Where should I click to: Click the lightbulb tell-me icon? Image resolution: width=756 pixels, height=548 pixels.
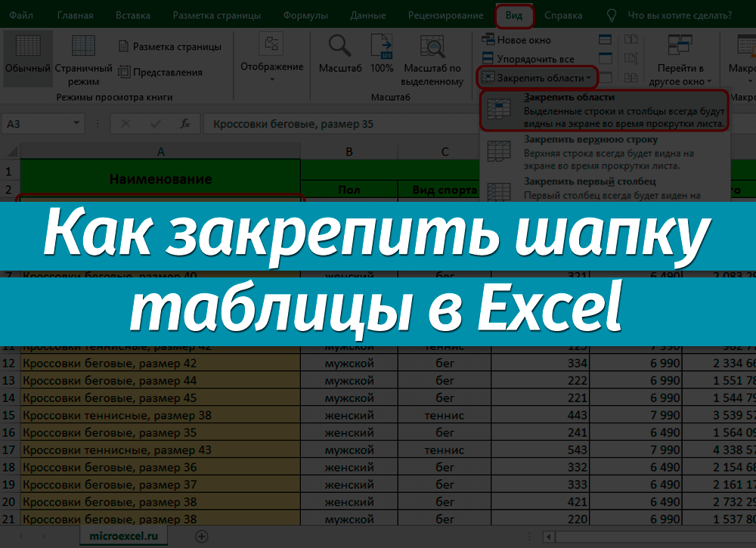(612, 15)
